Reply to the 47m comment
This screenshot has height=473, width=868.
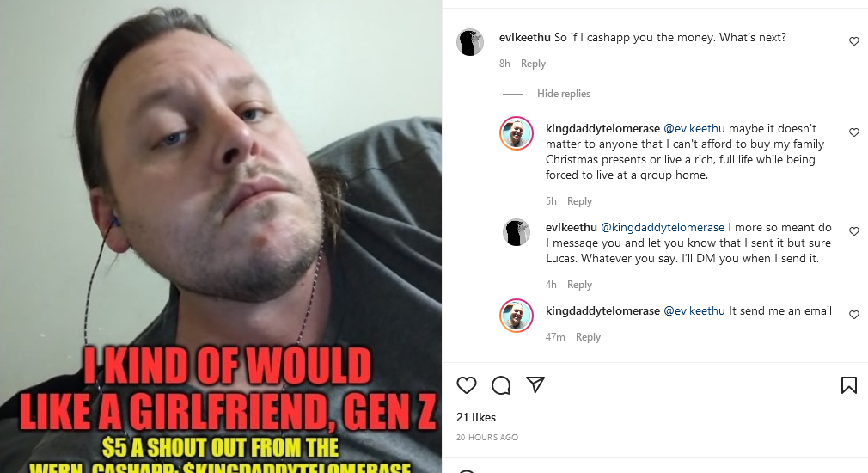[x=588, y=337]
